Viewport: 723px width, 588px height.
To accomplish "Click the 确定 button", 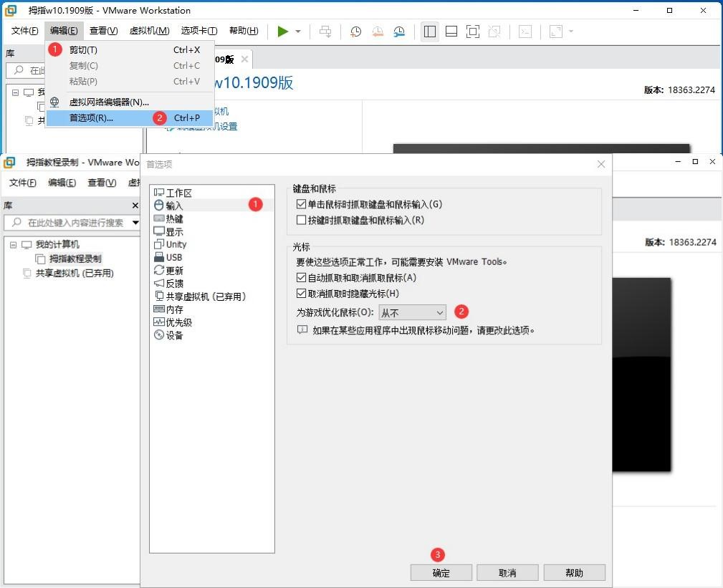I will [441, 572].
